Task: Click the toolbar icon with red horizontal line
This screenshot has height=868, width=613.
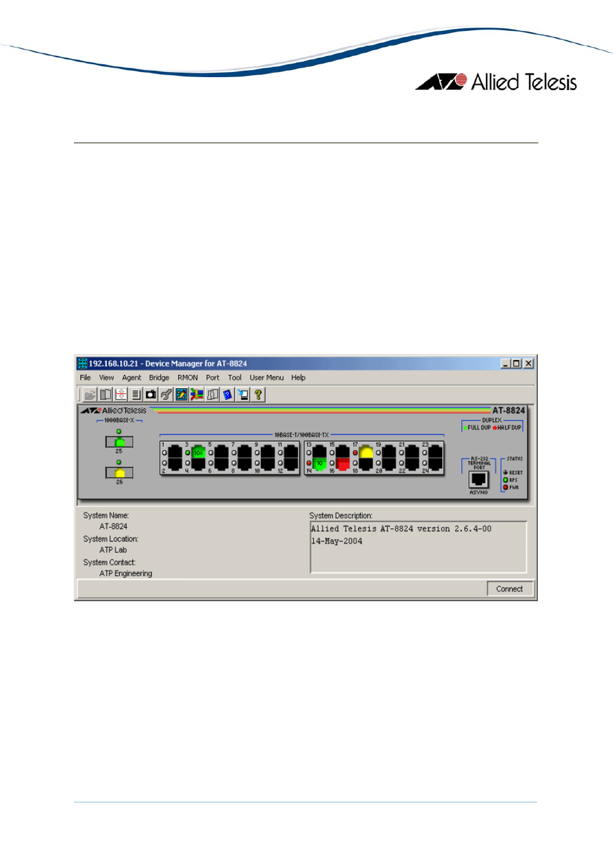Action: [121, 395]
